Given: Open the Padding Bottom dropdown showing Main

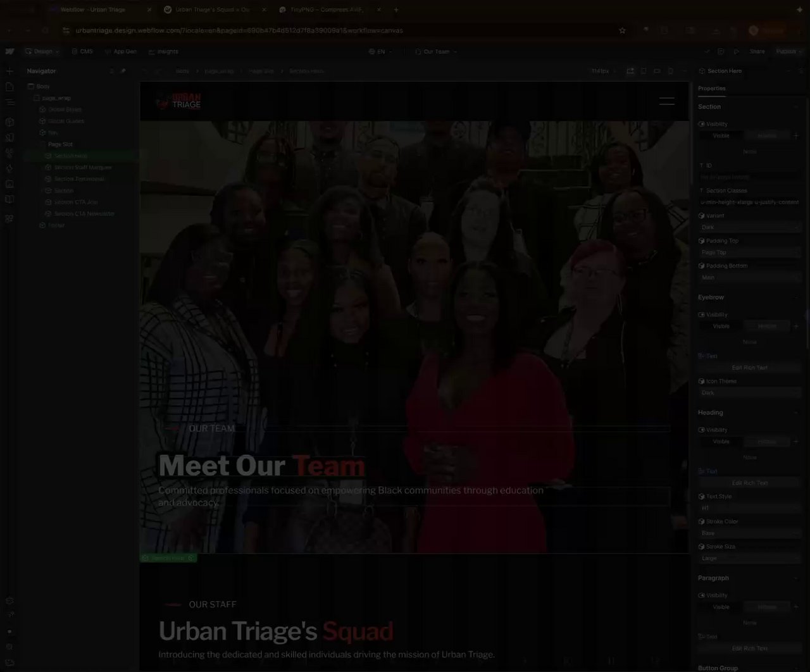Looking at the screenshot, I should point(750,277).
